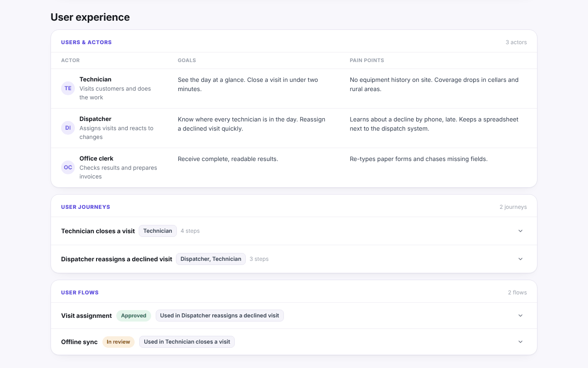Select the Dispatcher actor name
Screen dimensions: 588x368
pyautogui.click(x=96, y=119)
